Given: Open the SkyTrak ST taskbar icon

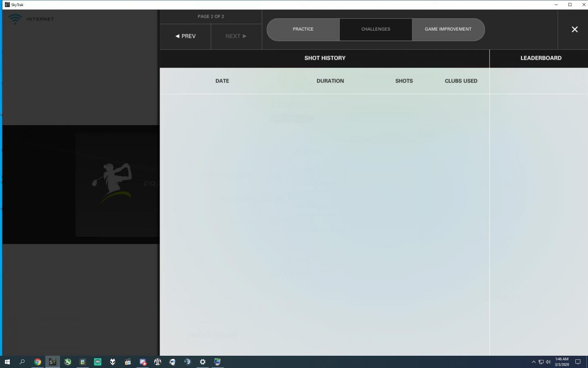Looking at the screenshot, I should (52, 362).
